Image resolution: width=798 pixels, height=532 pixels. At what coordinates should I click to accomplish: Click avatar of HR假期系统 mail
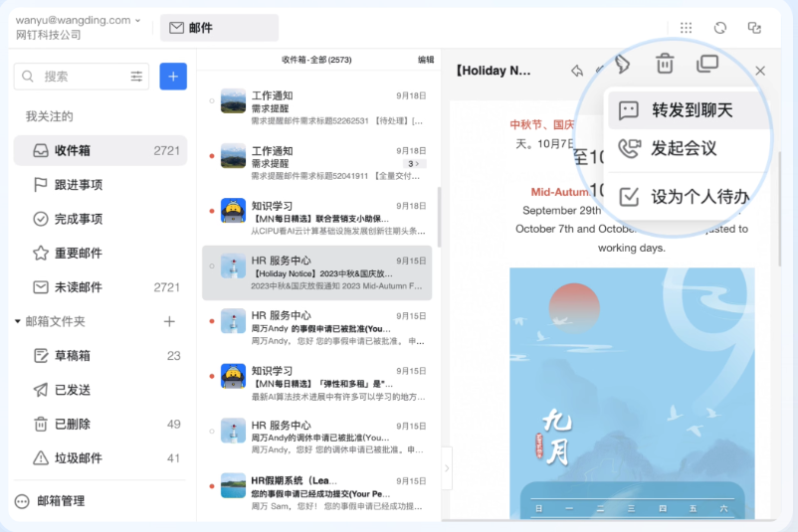[233, 485]
